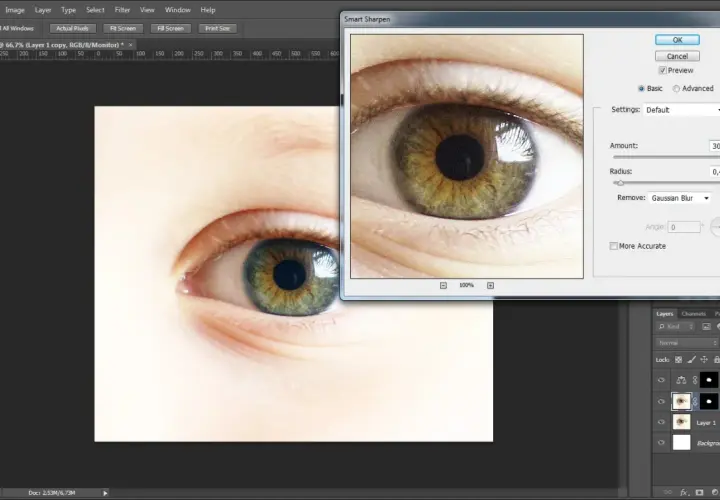Image resolution: width=720 pixels, height=500 pixels.
Task: Select the adjustment layer mask thumbnail
Action: (x=709, y=380)
